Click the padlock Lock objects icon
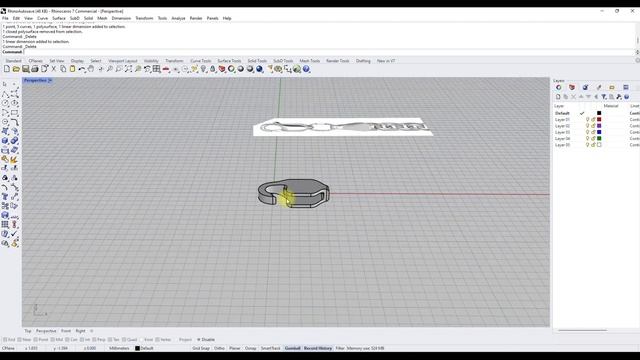This screenshot has height=360, width=640. coord(213,69)
